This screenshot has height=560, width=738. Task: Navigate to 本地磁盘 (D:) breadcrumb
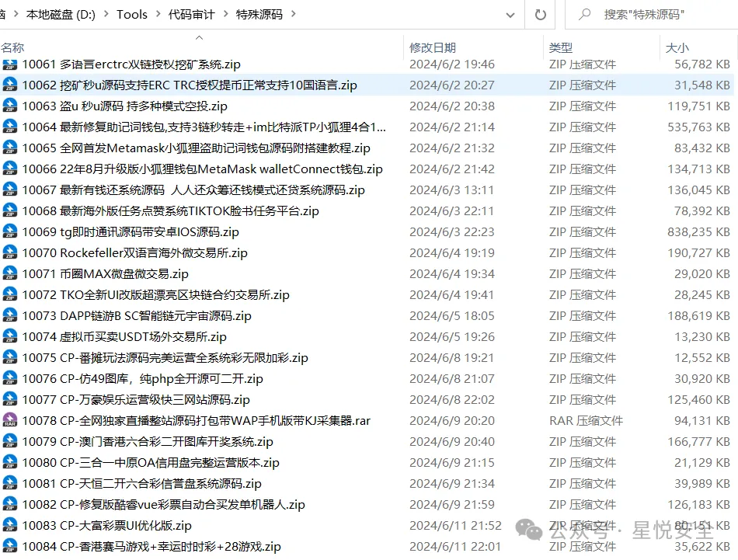61,15
